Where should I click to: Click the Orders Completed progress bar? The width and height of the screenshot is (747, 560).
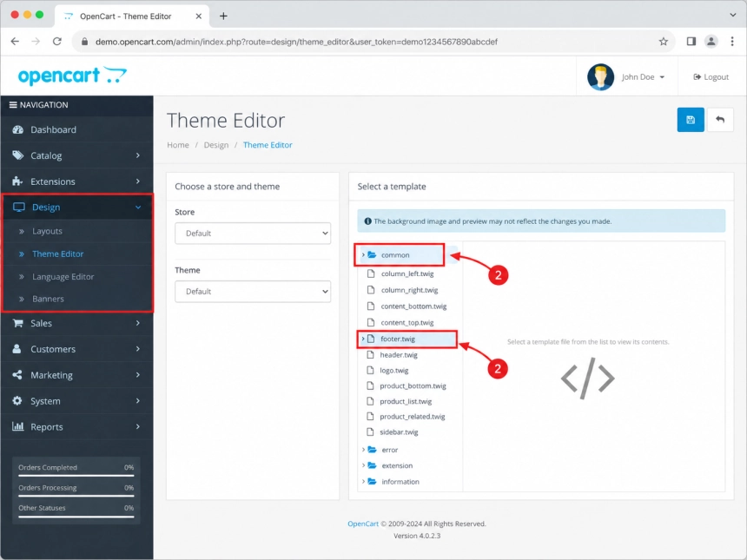pos(76,475)
